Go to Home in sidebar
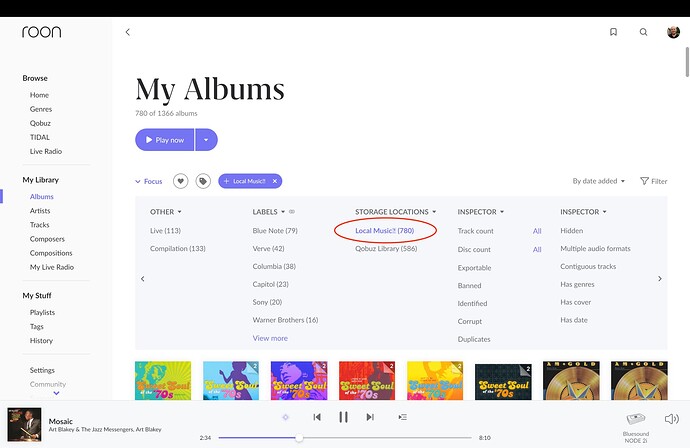 click(39, 95)
